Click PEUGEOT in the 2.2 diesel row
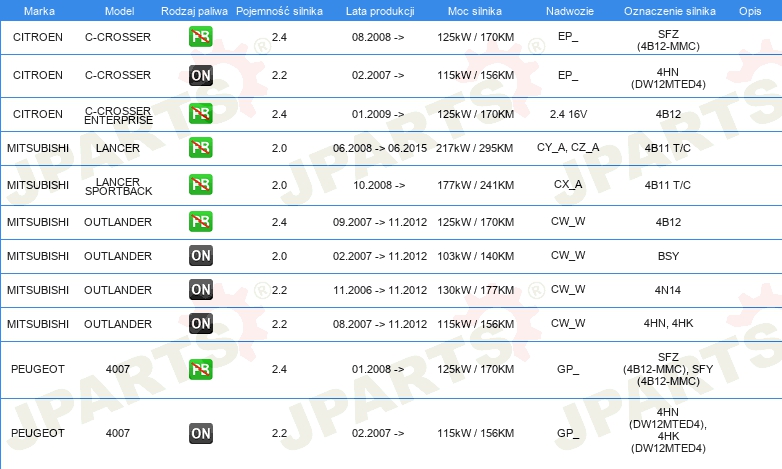This screenshot has height=469, width=782. point(38,433)
